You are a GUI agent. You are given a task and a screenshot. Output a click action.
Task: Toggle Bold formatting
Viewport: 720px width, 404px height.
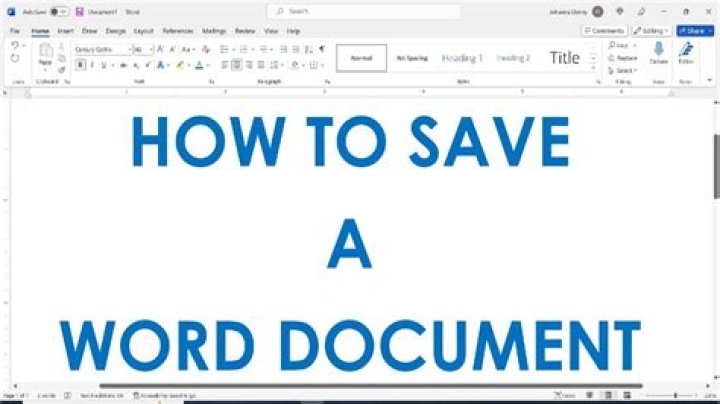click(79, 65)
